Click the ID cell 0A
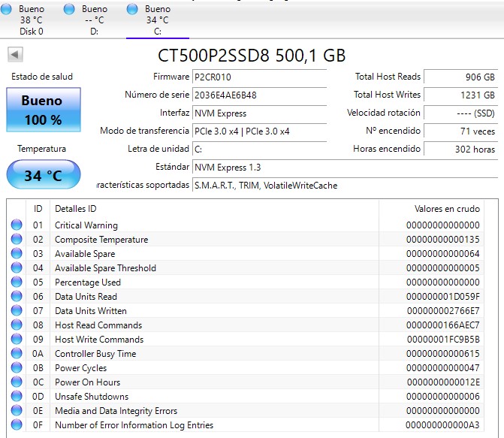504x438 pixels. [x=38, y=354]
